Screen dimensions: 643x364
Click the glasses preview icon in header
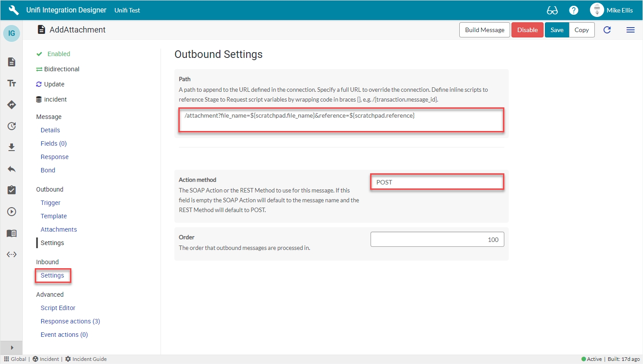coord(552,10)
